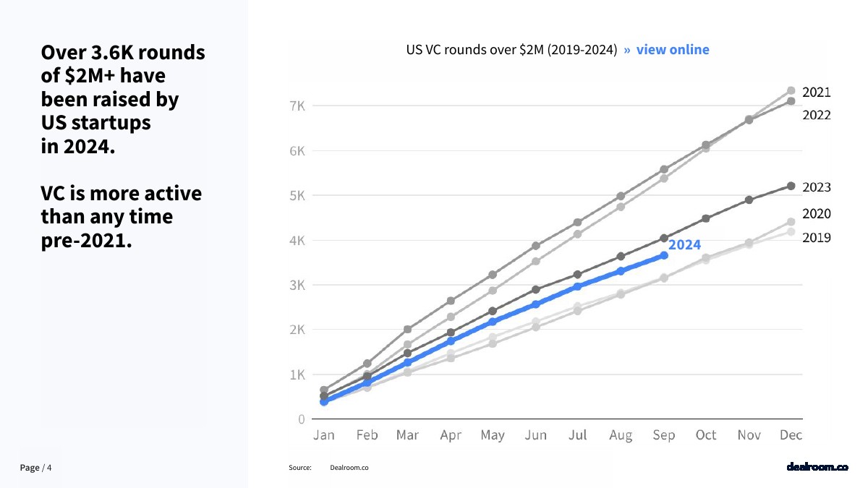The image size is (868, 488).
Task: Click the 2023 legend label
Action: click(817, 187)
